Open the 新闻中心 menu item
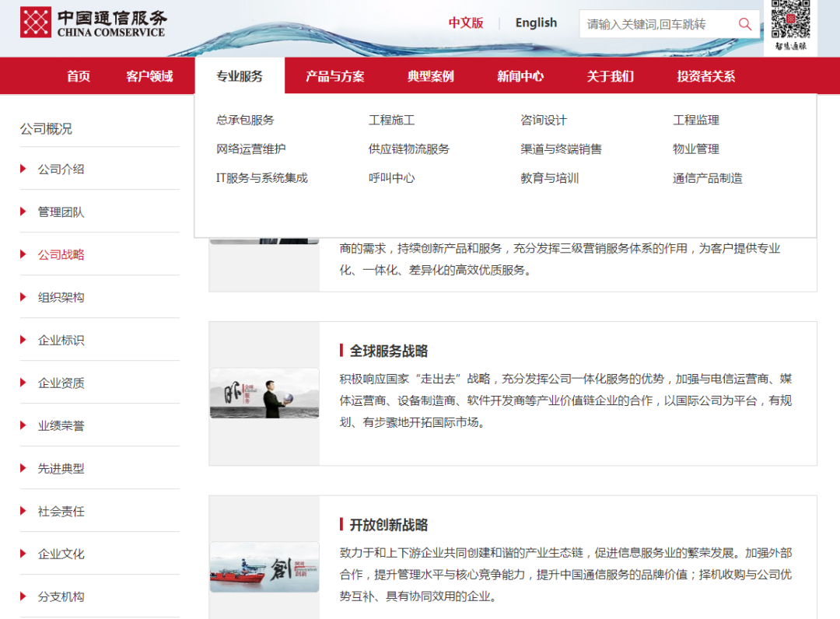The image size is (840, 619). click(x=520, y=75)
